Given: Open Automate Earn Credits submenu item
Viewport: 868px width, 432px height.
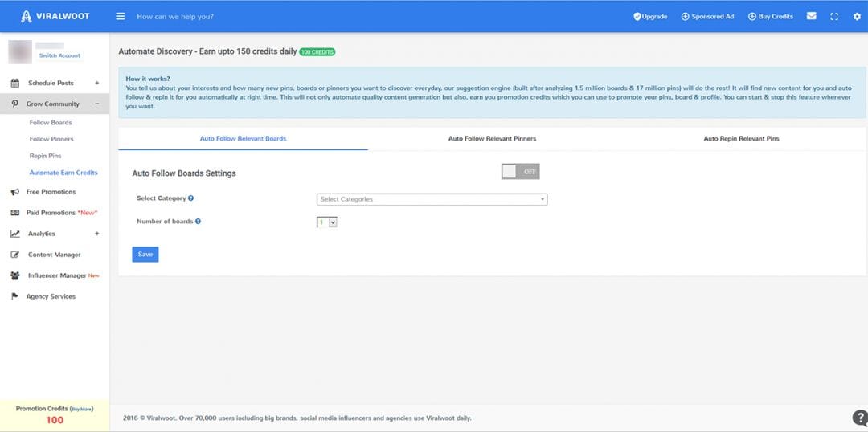Looking at the screenshot, I should (63, 173).
